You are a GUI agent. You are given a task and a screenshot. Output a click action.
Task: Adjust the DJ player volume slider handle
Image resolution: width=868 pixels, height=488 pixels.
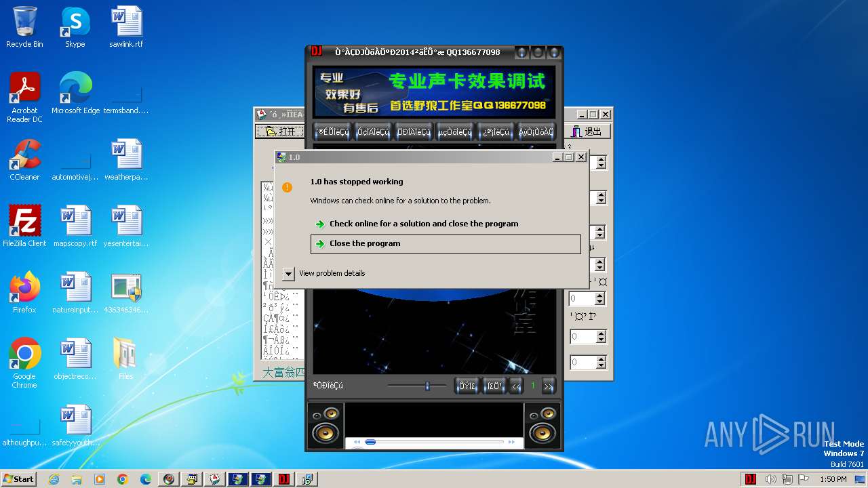point(427,386)
